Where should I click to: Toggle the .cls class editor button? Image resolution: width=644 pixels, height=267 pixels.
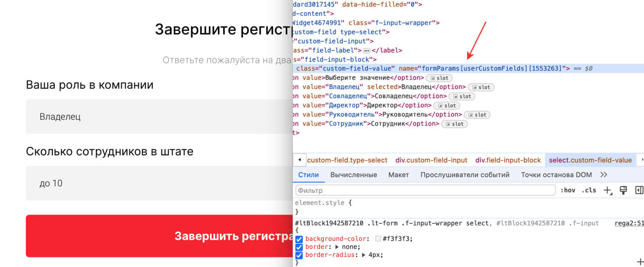coord(589,190)
